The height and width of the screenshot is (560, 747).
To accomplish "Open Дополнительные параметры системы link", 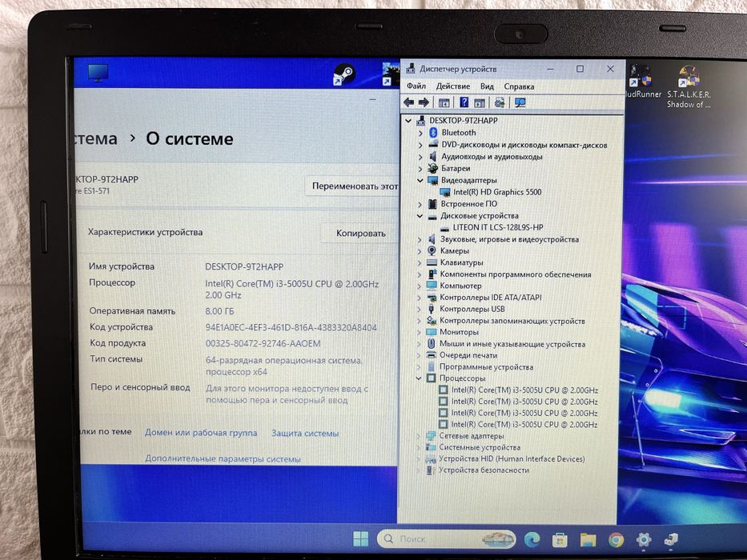I will tap(223, 459).
